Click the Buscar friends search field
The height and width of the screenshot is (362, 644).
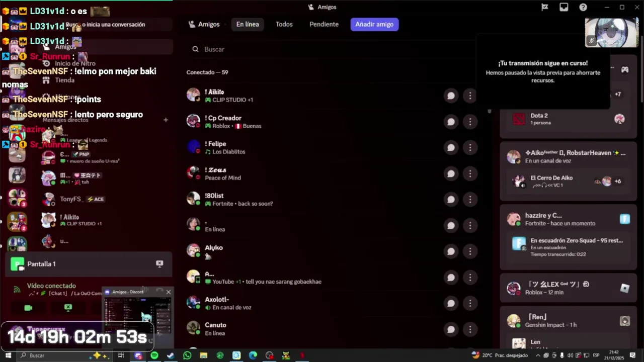(x=332, y=49)
